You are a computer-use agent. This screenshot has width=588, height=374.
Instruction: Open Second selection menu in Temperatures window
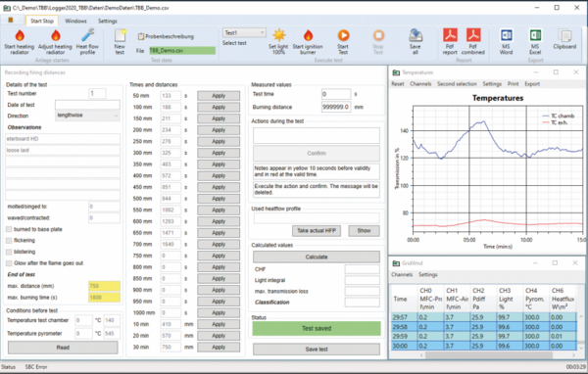click(x=457, y=84)
